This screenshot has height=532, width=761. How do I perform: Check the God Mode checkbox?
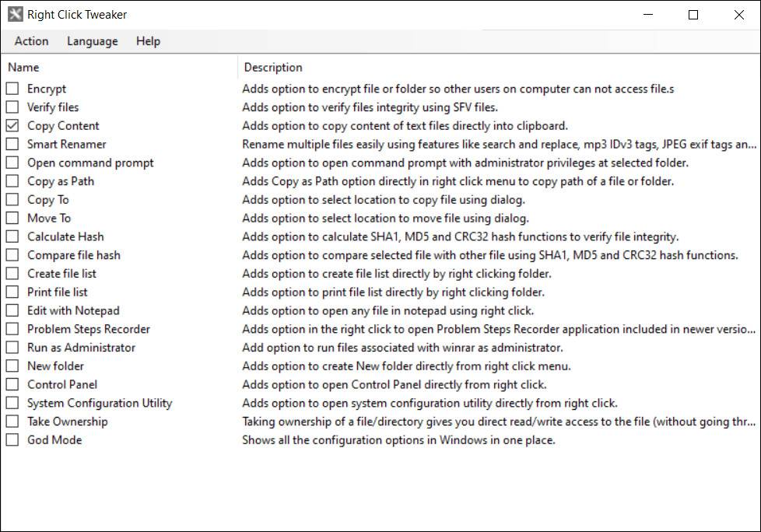click(12, 440)
